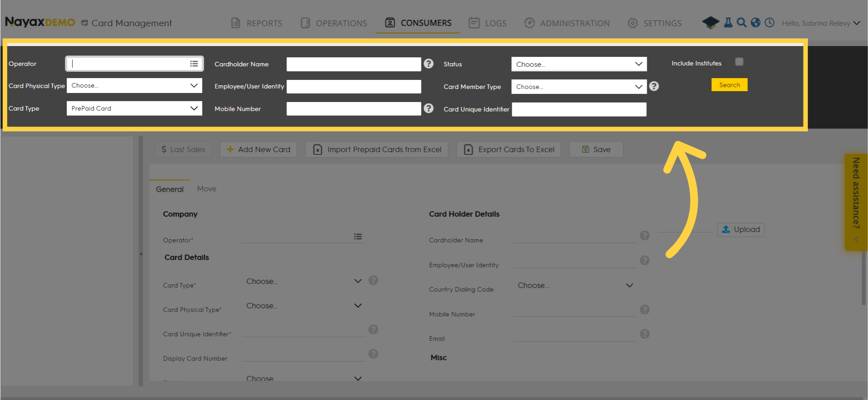Screen dimensions: 868x400
Task: Click Operator field in Company section
Action: point(303,237)
